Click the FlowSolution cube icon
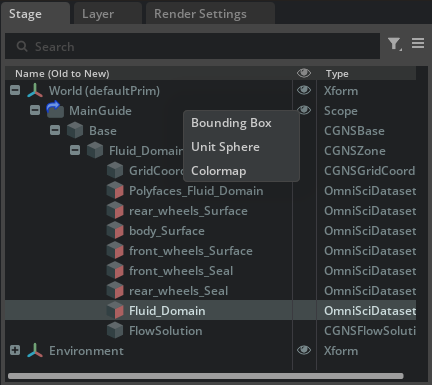Viewport: 432px width, 385px height. pos(115,330)
